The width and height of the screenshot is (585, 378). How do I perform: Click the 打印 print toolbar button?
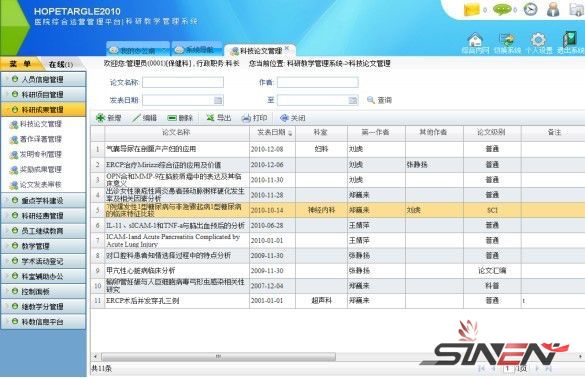(254, 118)
